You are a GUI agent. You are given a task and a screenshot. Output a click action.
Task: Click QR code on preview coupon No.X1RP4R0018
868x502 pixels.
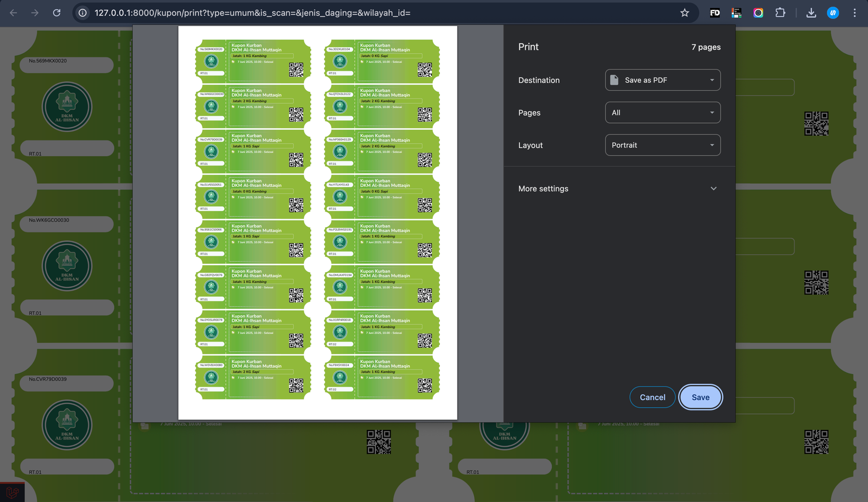[x=425, y=340]
